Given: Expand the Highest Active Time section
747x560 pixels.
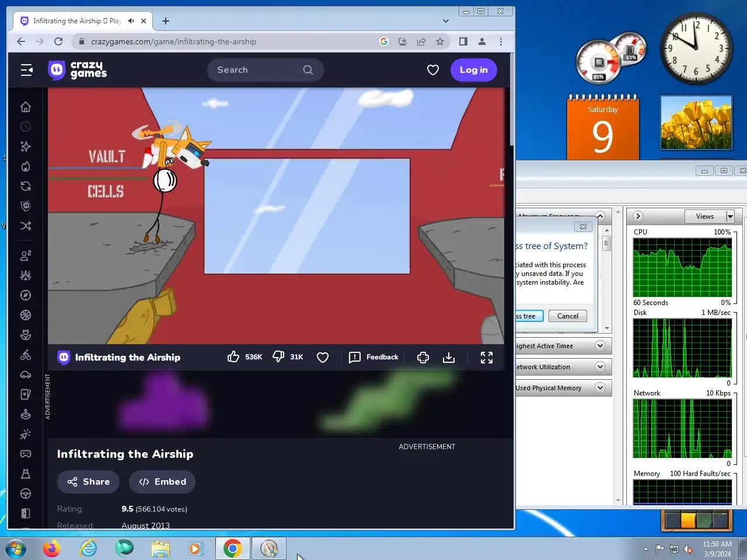Looking at the screenshot, I should 600,346.
